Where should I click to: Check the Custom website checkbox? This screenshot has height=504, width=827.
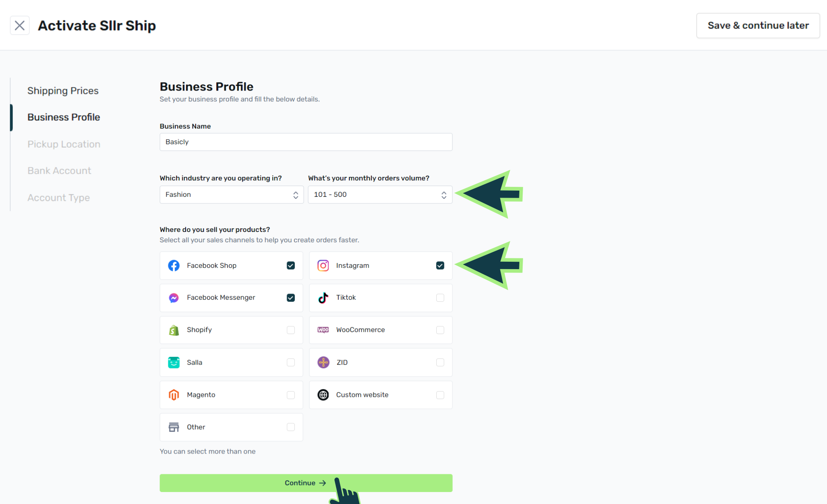(x=440, y=395)
